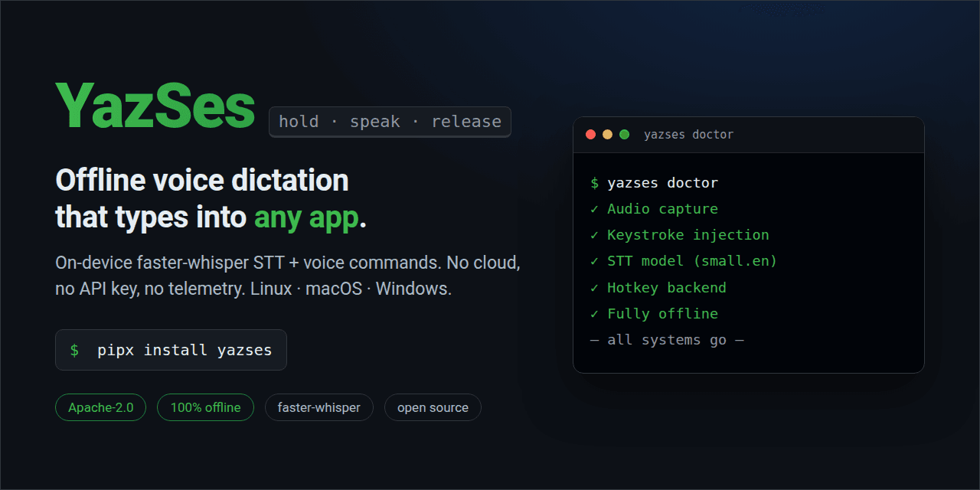Screen dimensions: 980x490
Task: Click the open source tag pill
Action: tap(433, 407)
